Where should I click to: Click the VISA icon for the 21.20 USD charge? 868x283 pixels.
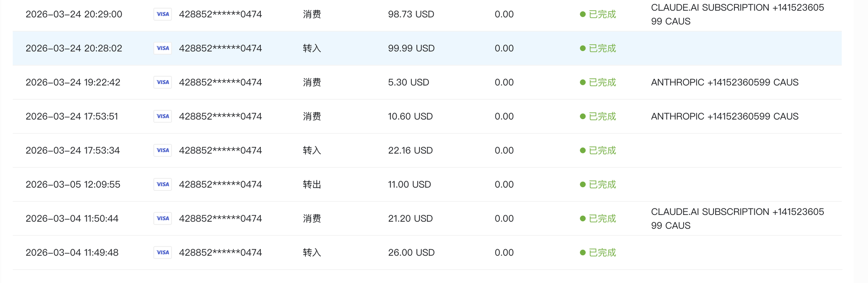click(163, 218)
